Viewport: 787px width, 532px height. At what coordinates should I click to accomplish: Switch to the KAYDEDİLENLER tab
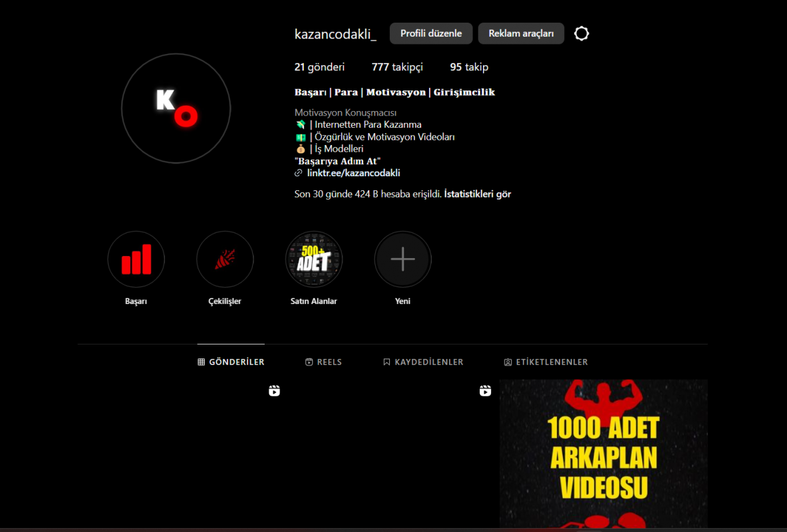(x=422, y=362)
